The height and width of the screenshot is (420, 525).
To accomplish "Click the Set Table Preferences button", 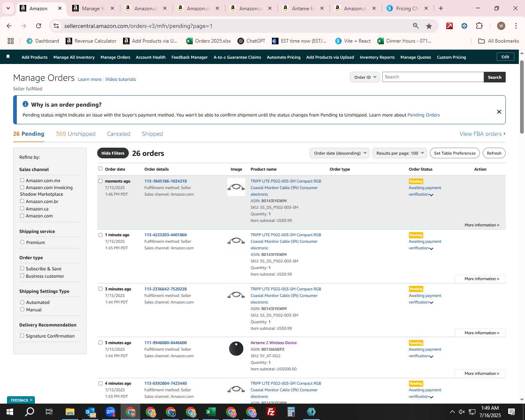I will [454, 153].
